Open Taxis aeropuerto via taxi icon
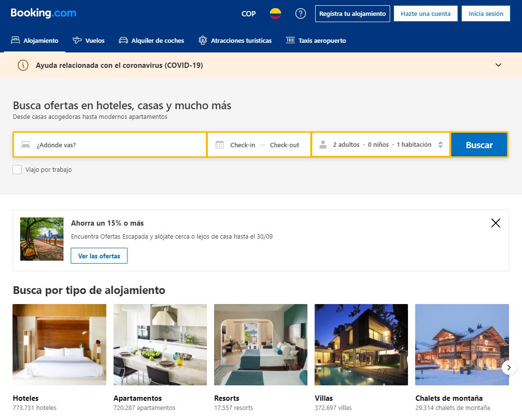The width and height of the screenshot is (522, 420). point(291,40)
